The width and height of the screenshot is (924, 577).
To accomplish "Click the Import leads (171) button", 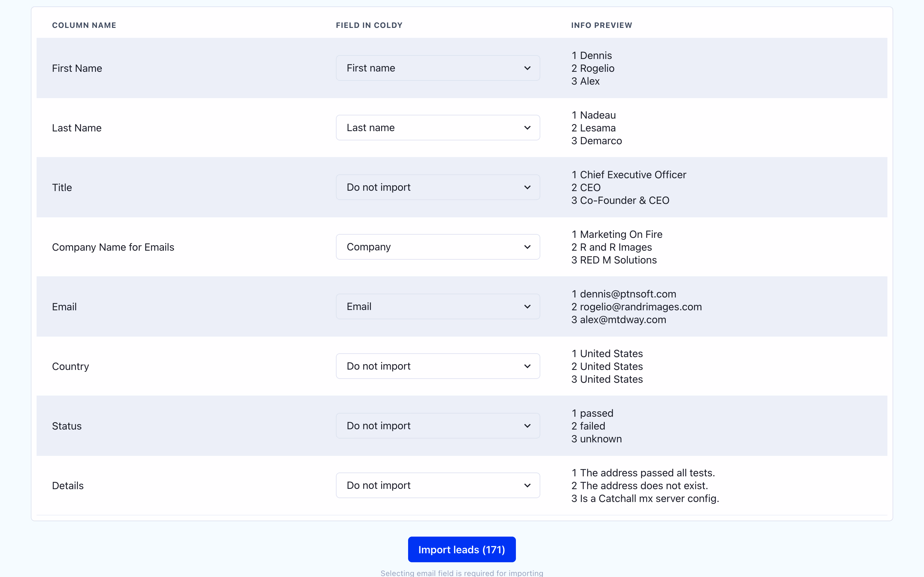I will click(x=462, y=549).
